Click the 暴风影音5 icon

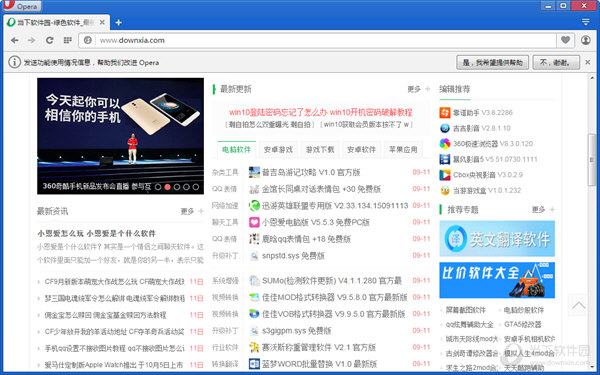tap(445, 159)
